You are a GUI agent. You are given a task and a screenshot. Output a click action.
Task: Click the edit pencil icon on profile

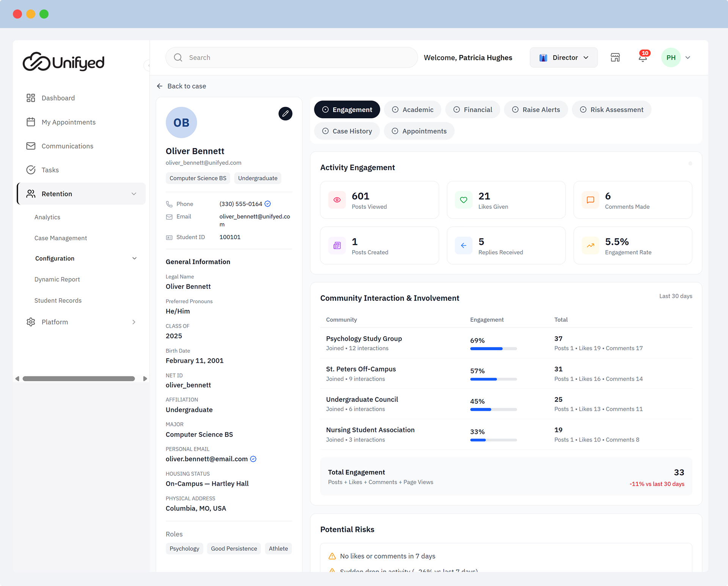point(285,113)
